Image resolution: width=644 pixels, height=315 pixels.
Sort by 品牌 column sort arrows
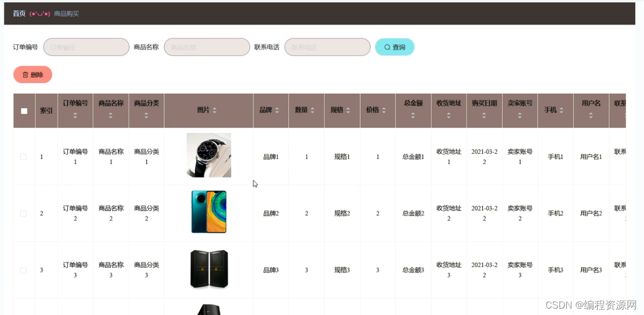pos(277,110)
